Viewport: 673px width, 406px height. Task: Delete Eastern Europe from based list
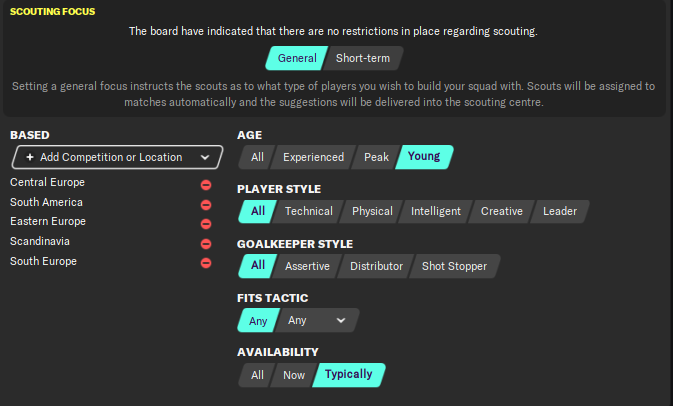tap(206, 224)
